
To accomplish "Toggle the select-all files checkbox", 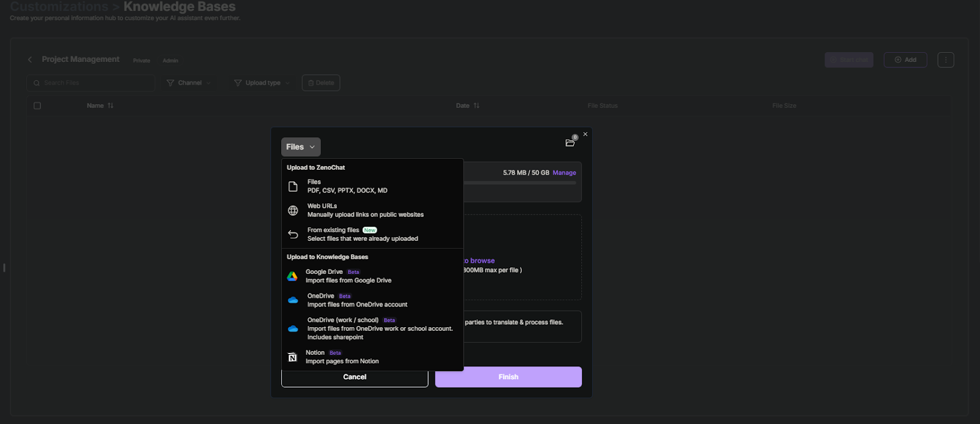I will coord(37,106).
